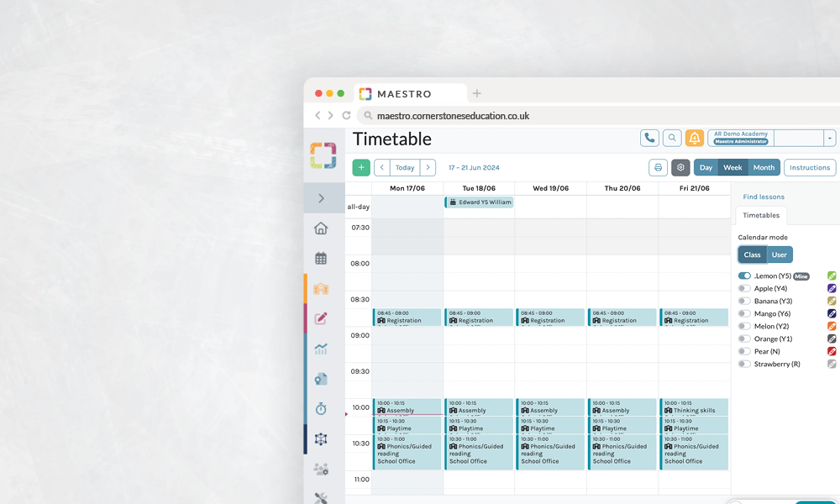Open the analytics chart icon in the sidebar

click(x=322, y=348)
